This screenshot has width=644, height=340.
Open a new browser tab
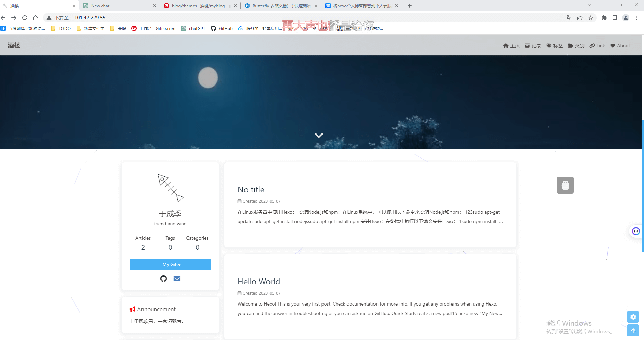[x=410, y=6]
